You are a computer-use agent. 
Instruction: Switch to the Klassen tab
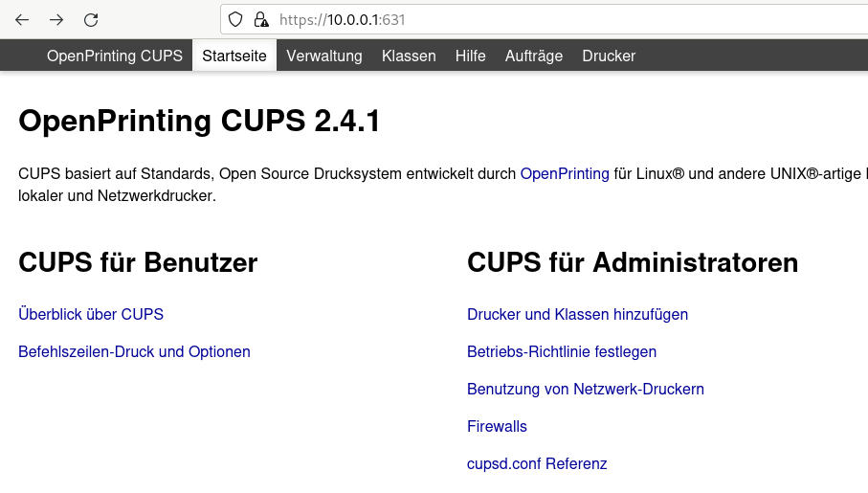pyautogui.click(x=409, y=56)
